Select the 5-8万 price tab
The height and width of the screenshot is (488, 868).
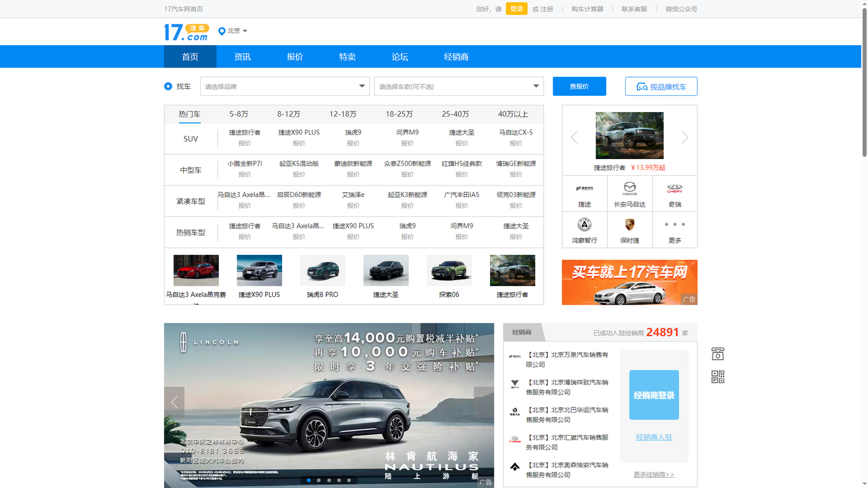(239, 114)
